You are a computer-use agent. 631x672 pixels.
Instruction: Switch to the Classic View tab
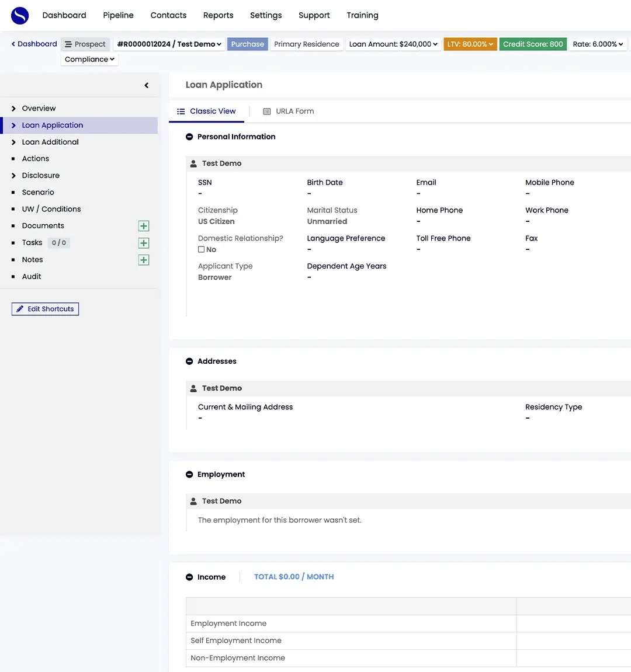pos(206,112)
